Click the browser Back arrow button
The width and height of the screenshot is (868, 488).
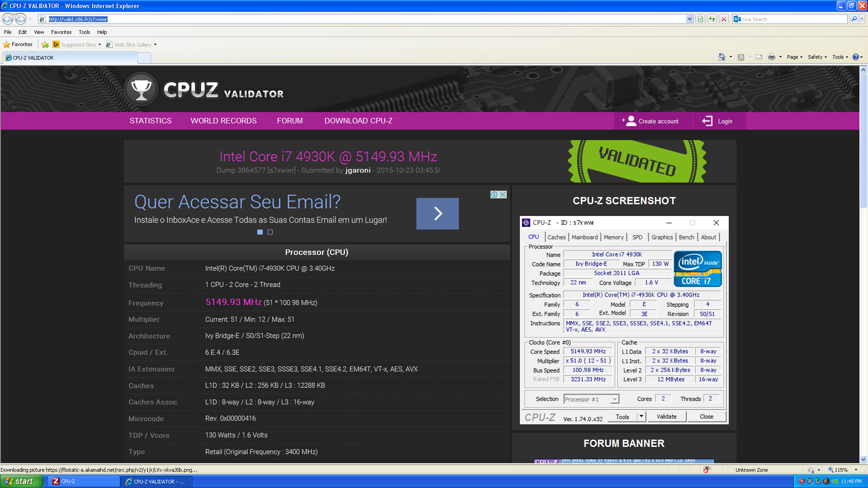tap(8, 19)
